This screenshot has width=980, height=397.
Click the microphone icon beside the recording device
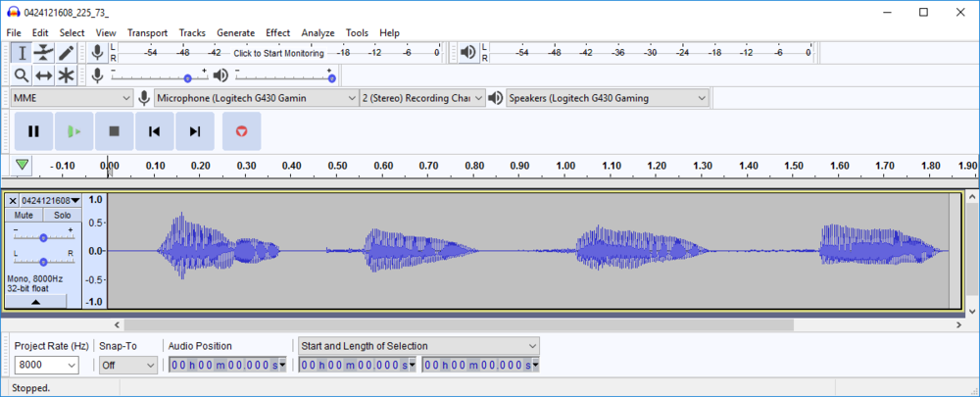click(144, 98)
